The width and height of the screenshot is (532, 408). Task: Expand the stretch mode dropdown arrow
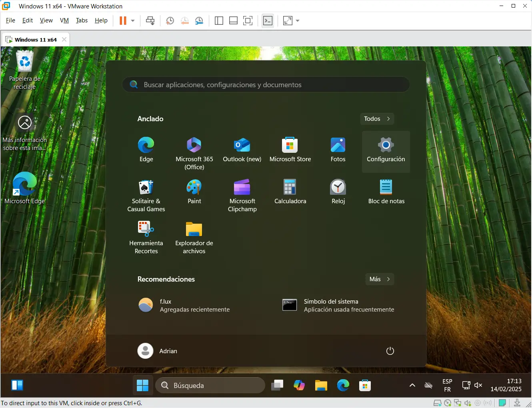(x=298, y=20)
